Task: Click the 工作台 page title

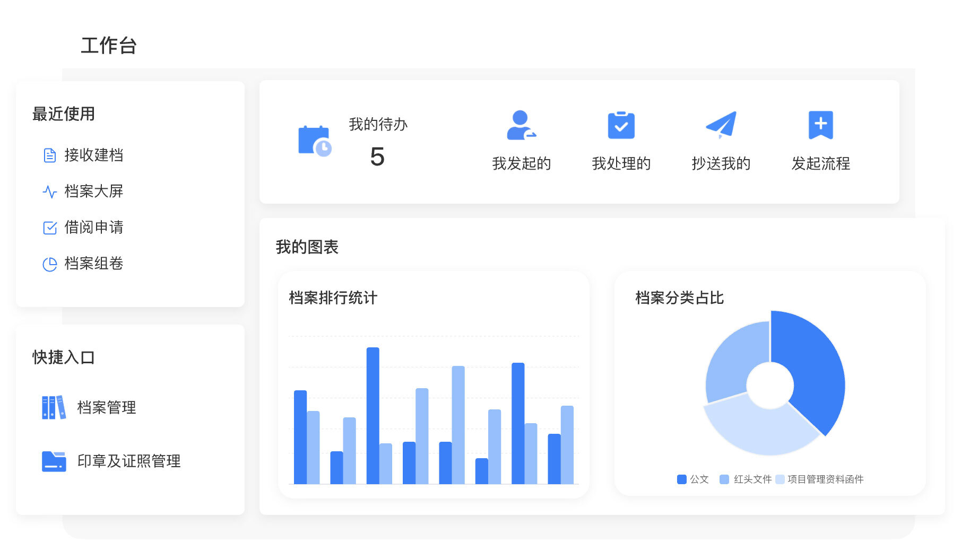Action: pos(109,46)
